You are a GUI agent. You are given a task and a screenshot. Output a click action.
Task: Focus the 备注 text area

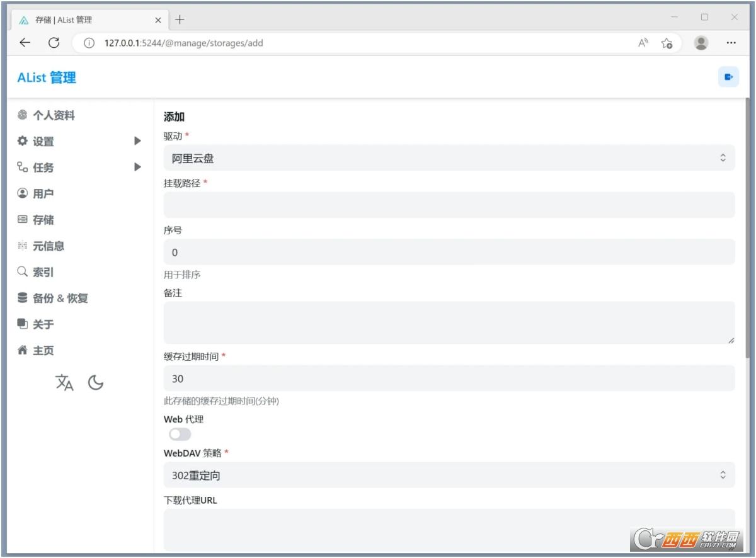click(x=449, y=322)
